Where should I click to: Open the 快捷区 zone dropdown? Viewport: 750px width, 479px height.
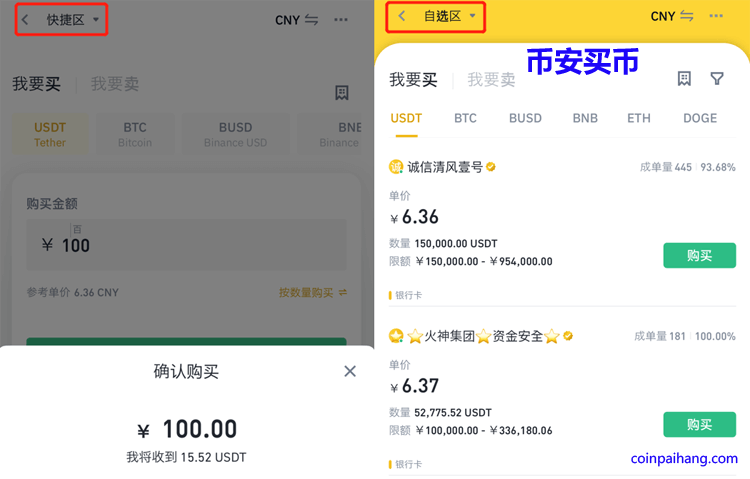72,20
